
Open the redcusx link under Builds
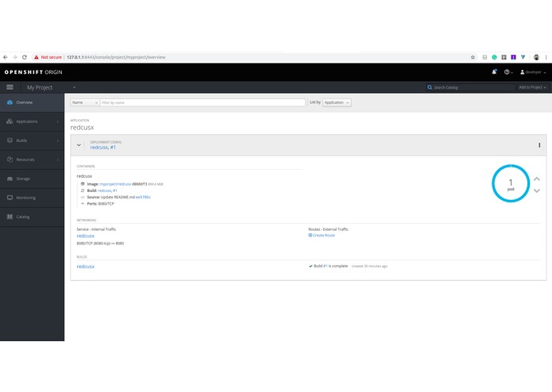coord(86,267)
